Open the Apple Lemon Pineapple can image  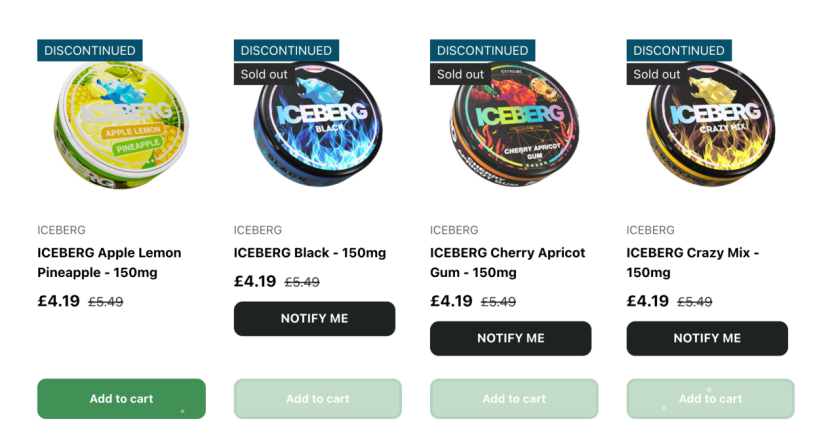pos(121,125)
